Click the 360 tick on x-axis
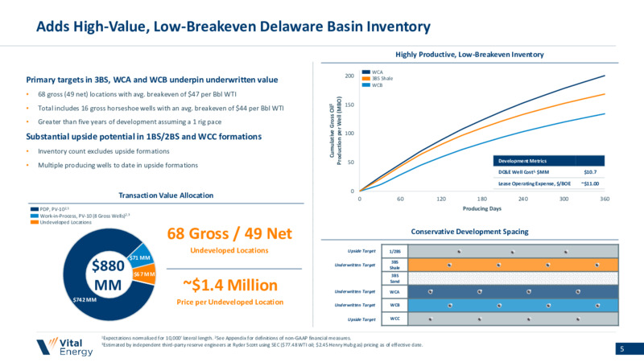Viewport: 644px width, 362px height. tap(605, 199)
